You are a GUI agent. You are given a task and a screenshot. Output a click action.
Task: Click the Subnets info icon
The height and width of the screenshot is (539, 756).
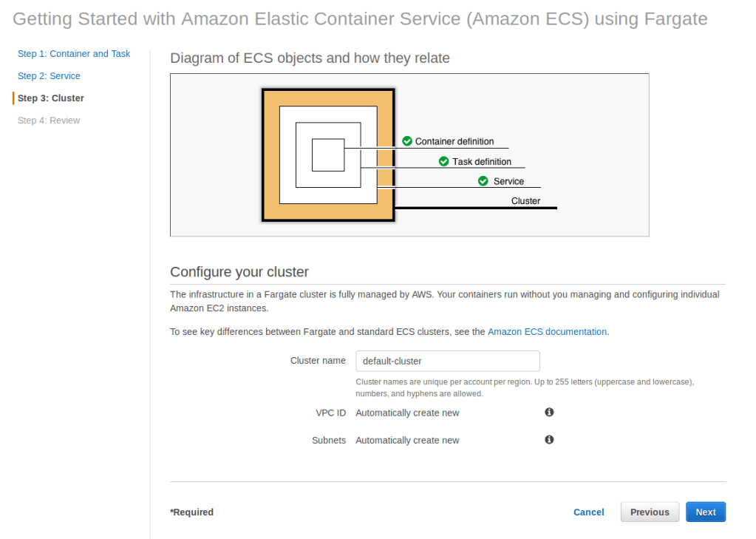(549, 440)
